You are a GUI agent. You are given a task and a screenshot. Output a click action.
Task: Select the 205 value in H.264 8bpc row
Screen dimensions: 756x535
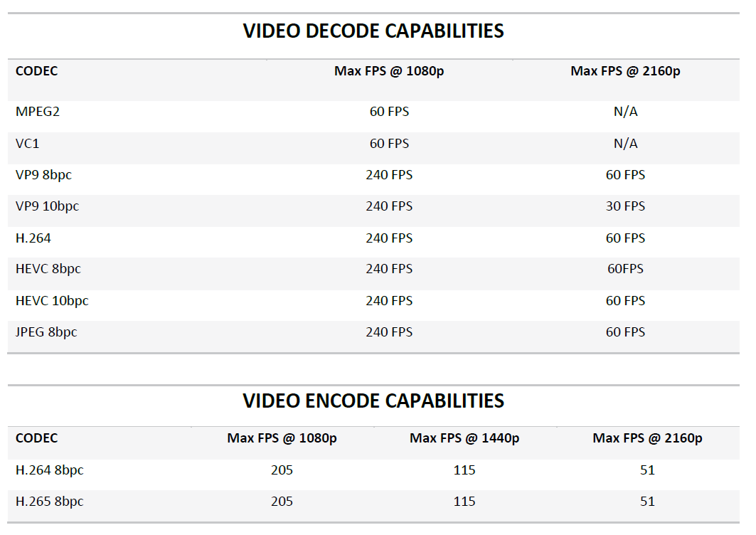282,470
